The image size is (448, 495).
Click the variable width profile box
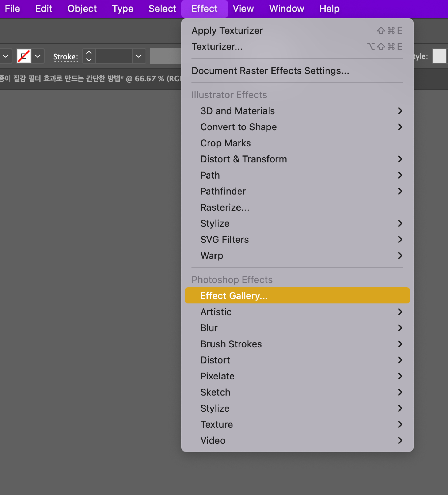click(x=166, y=56)
